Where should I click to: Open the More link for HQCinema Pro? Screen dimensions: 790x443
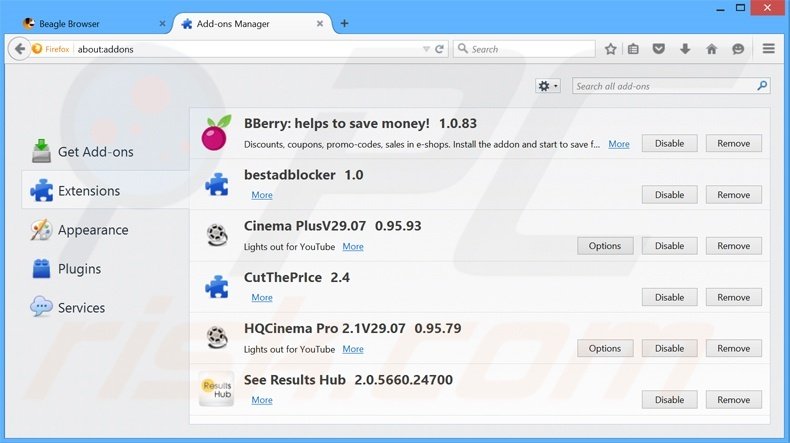pos(353,349)
